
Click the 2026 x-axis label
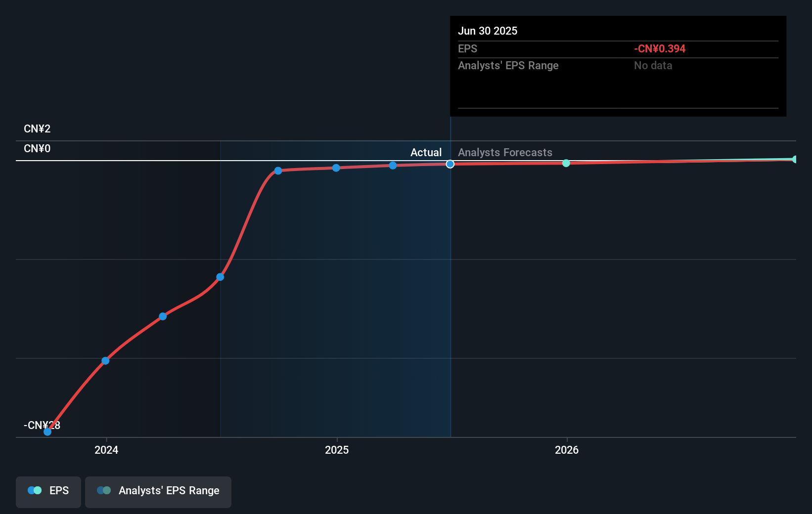click(x=567, y=450)
